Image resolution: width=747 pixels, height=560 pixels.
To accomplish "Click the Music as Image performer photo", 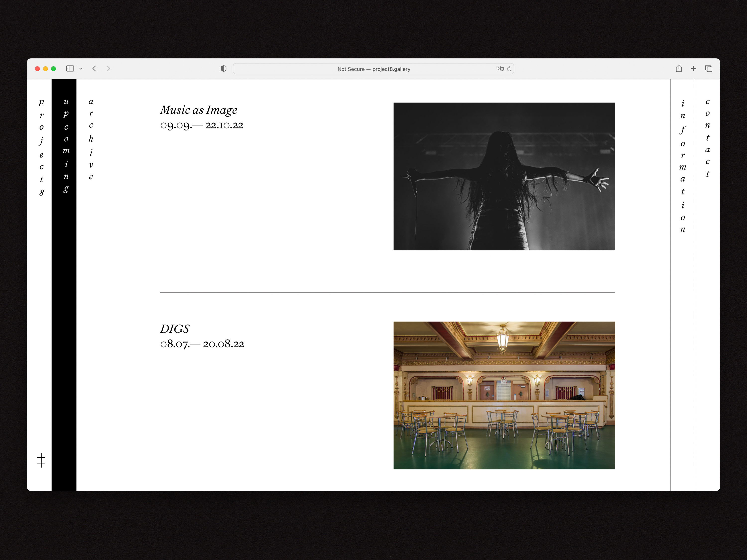I will [504, 176].
